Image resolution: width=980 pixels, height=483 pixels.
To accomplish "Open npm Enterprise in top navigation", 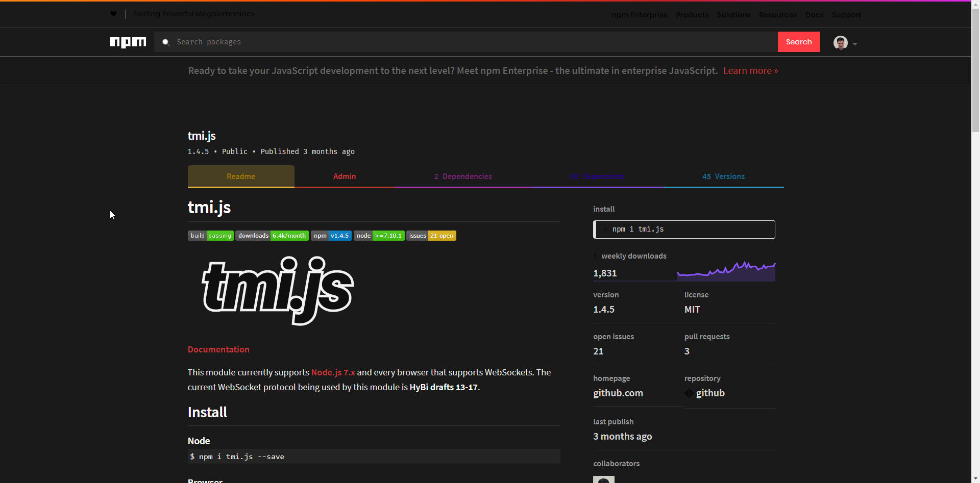I will coord(640,15).
